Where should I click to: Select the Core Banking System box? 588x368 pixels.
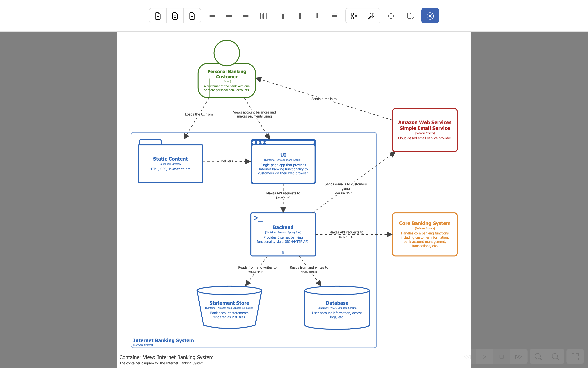point(424,234)
